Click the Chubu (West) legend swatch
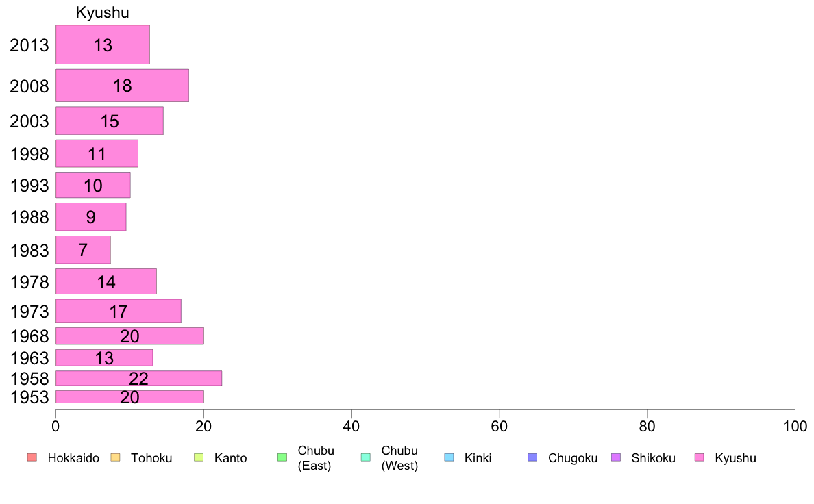Viewport: 814px width, 504px height. 365,457
